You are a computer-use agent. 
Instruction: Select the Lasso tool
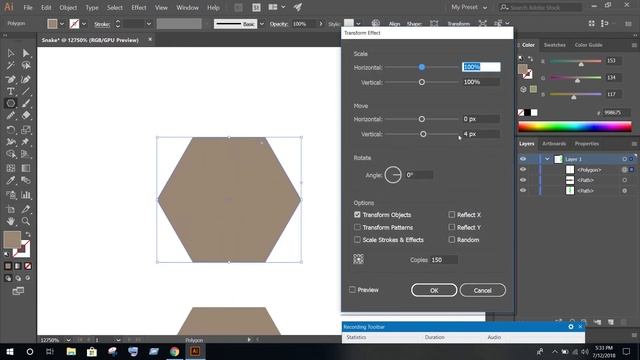click(26, 65)
